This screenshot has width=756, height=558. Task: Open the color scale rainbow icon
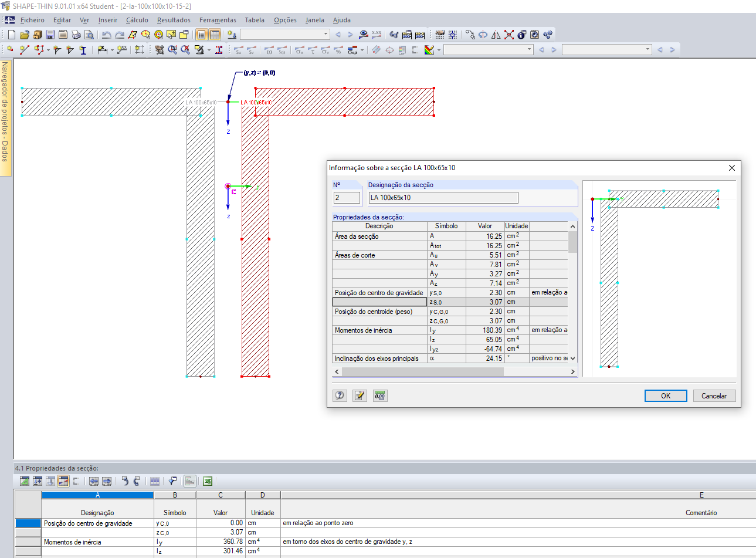pos(429,50)
